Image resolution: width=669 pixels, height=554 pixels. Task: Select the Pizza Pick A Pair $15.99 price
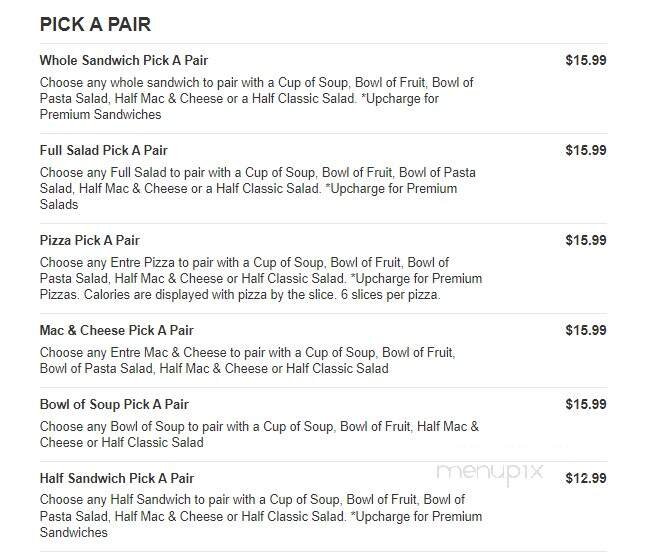pyautogui.click(x=585, y=241)
